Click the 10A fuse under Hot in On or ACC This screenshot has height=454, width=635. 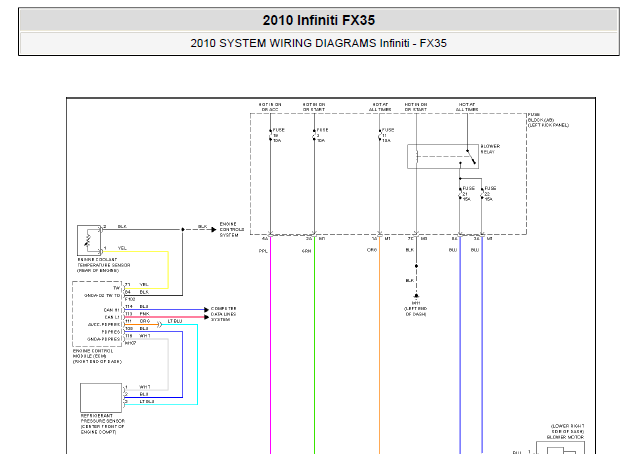tap(271, 134)
